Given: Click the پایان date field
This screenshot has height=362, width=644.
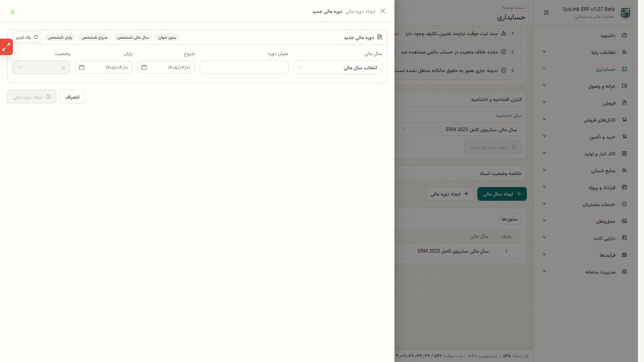Looking at the screenshot, I should point(103,67).
